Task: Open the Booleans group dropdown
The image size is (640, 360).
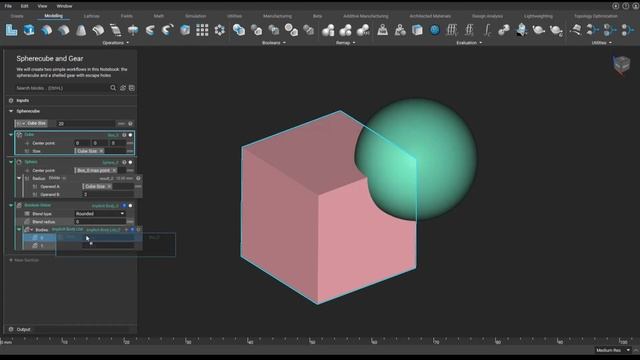Action: (273, 43)
